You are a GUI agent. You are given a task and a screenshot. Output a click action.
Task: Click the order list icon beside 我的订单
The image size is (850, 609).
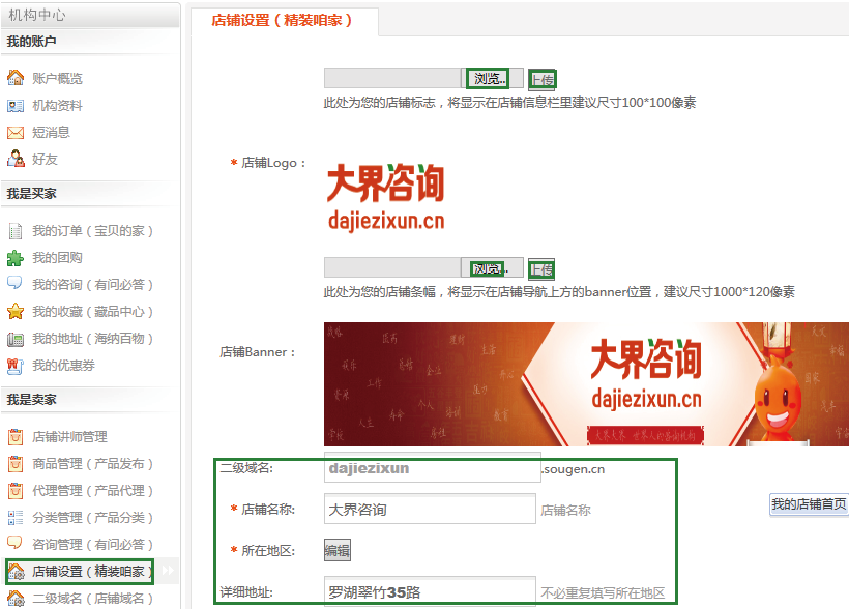point(15,230)
